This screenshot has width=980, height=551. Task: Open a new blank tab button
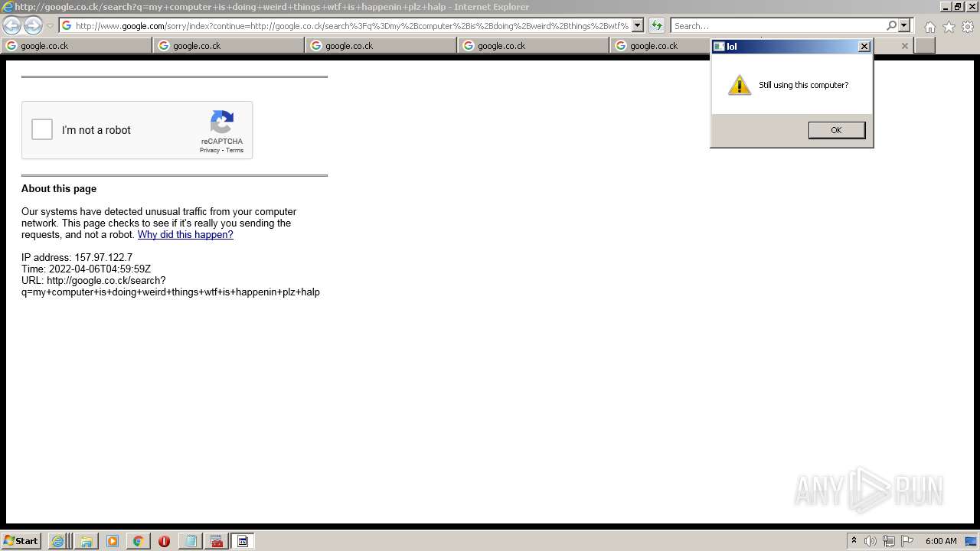click(925, 46)
